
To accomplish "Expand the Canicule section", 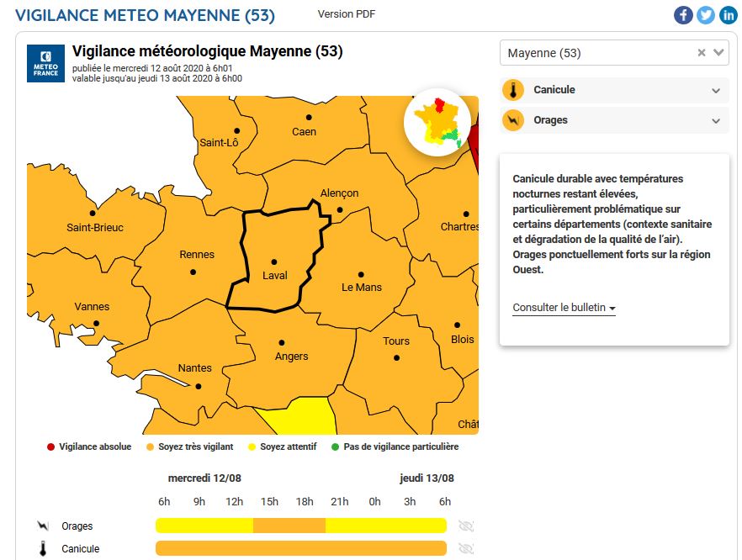I will [x=716, y=91].
